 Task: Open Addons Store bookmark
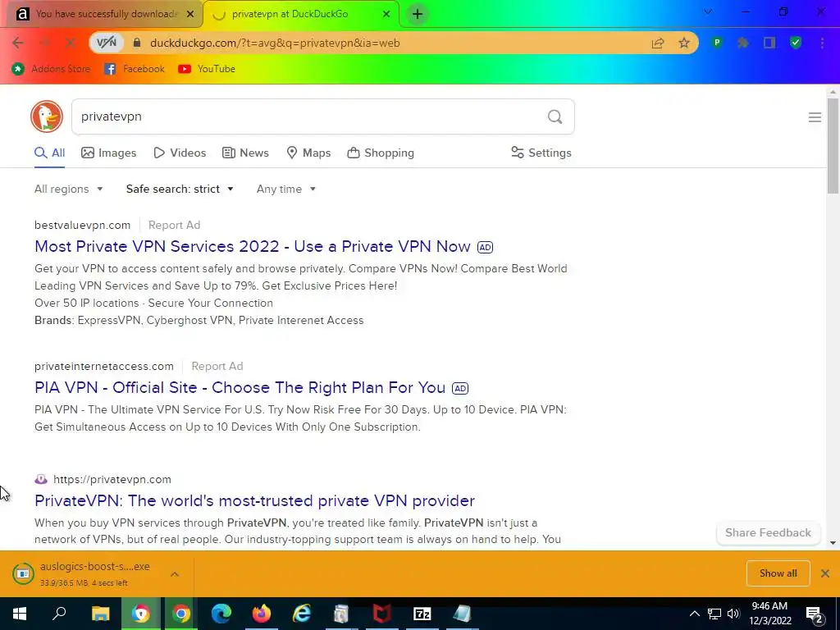coord(51,69)
